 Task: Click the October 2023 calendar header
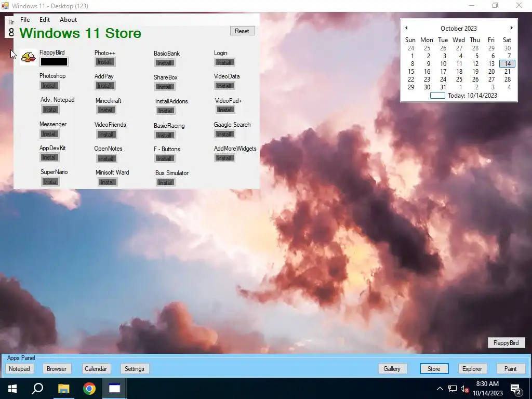[459, 29]
